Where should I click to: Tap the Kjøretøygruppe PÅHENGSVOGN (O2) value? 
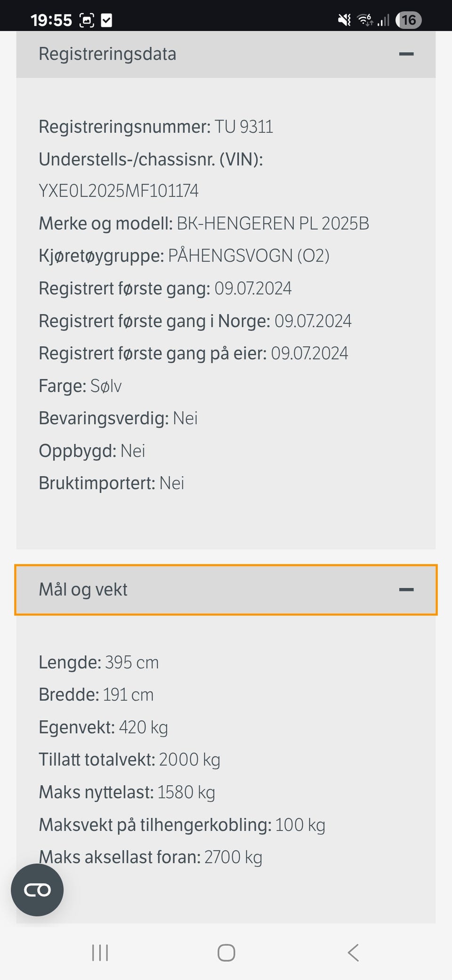click(x=249, y=256)
